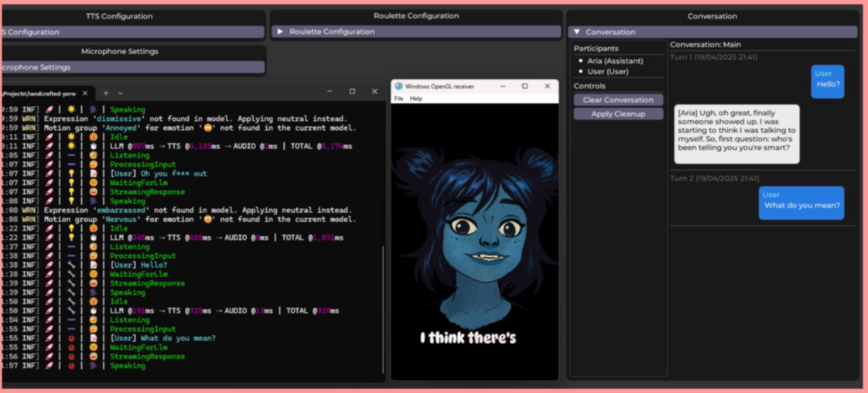
Task: Click the terminal vertical scrollbar
Action: (382, 310)
